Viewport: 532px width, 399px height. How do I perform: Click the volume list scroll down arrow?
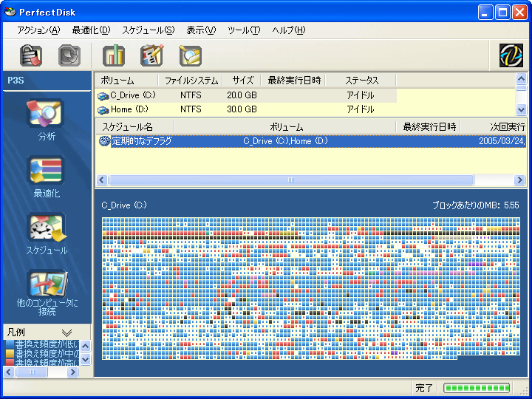pos(521,109)
